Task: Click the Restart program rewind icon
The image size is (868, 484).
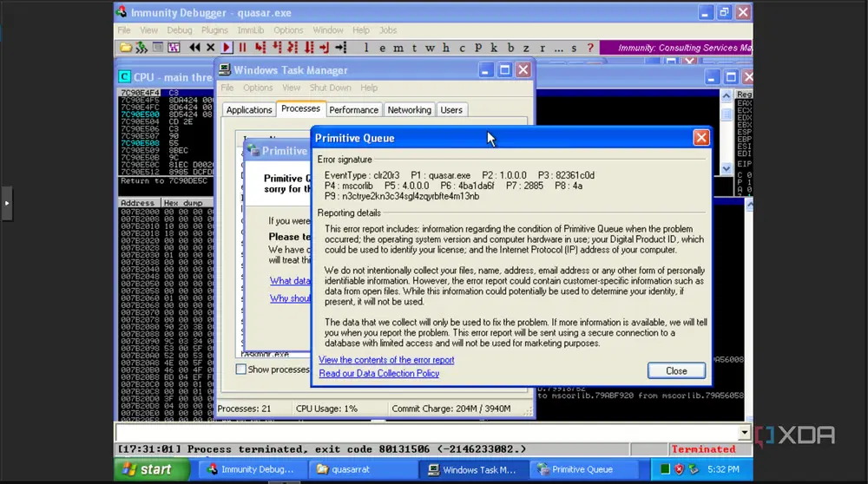Action: click(194, 48)
